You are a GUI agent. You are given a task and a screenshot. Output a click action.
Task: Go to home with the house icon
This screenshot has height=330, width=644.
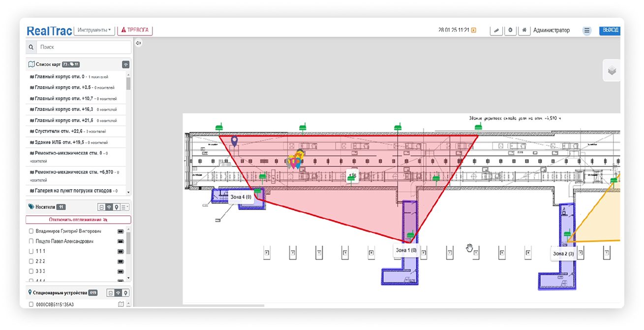524,31
